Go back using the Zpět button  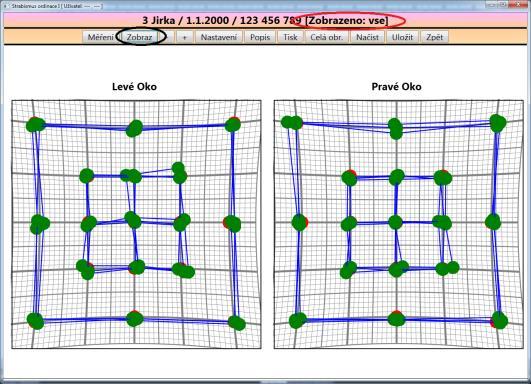click(434, 37)
